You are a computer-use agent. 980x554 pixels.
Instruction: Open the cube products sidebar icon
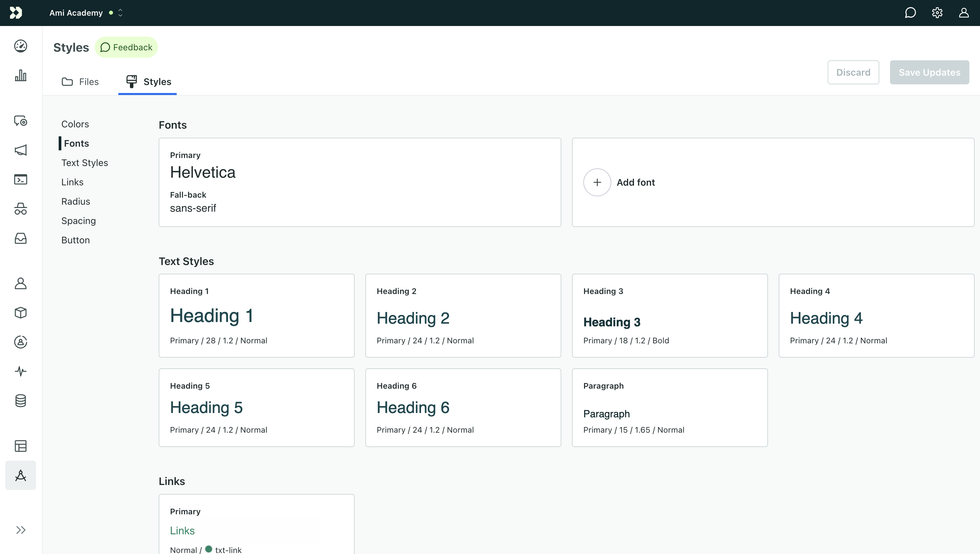[x=21, y=313]
